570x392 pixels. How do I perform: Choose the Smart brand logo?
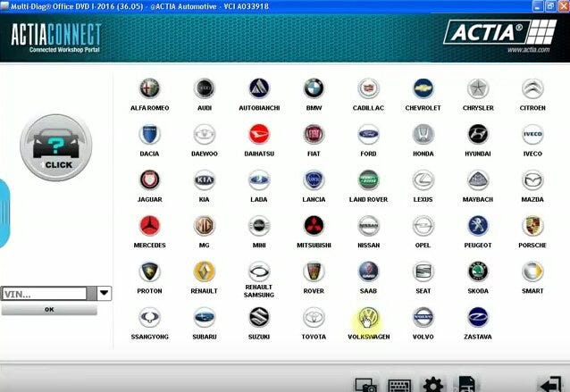[x=532, y=271]
